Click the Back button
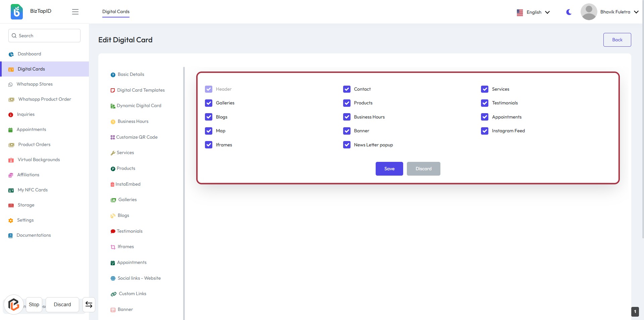This screenshot has height=320, width=644. (617, 40)
